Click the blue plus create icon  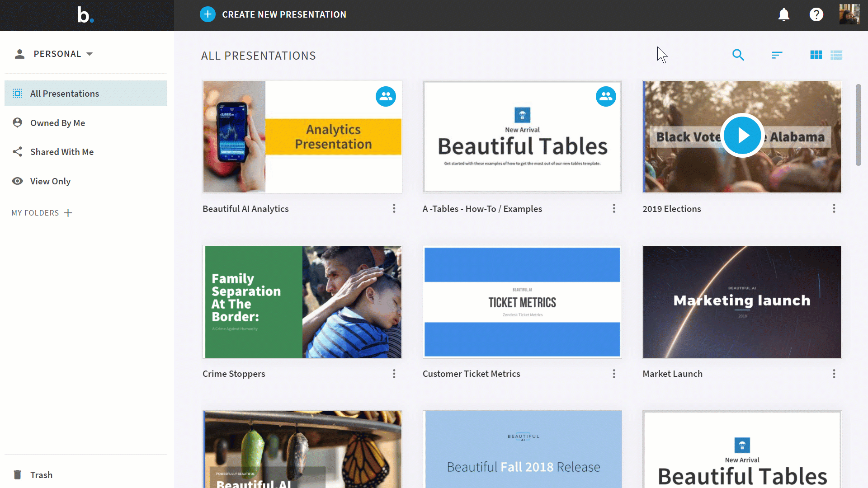click(208, 14)
